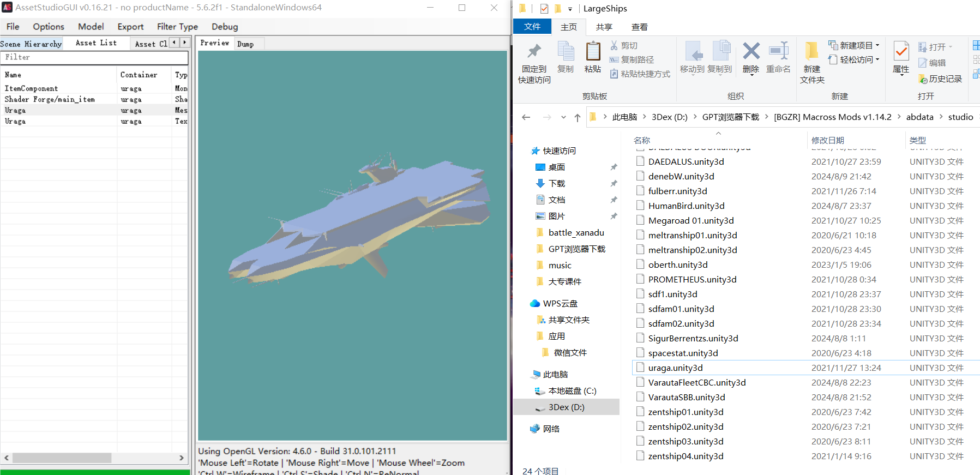Open the Open (打开) split dropdown
This screenshot has width=980, height=475.
pos(951,47)
